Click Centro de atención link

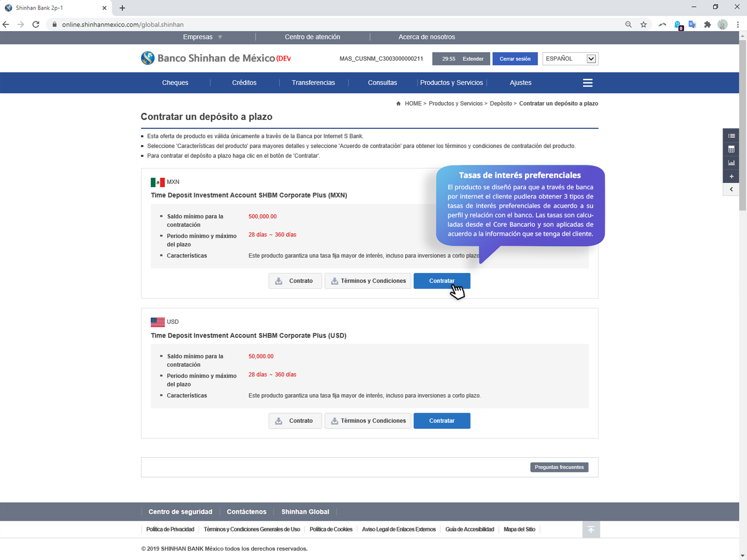coord(312,37)
